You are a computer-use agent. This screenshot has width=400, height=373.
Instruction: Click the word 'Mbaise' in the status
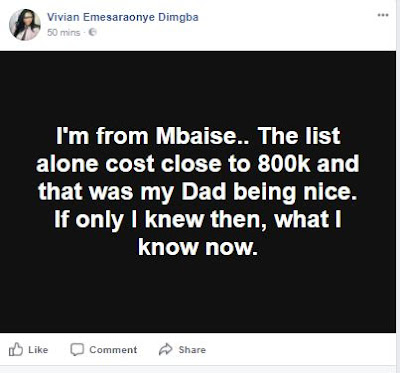click(x=196, y=136)
